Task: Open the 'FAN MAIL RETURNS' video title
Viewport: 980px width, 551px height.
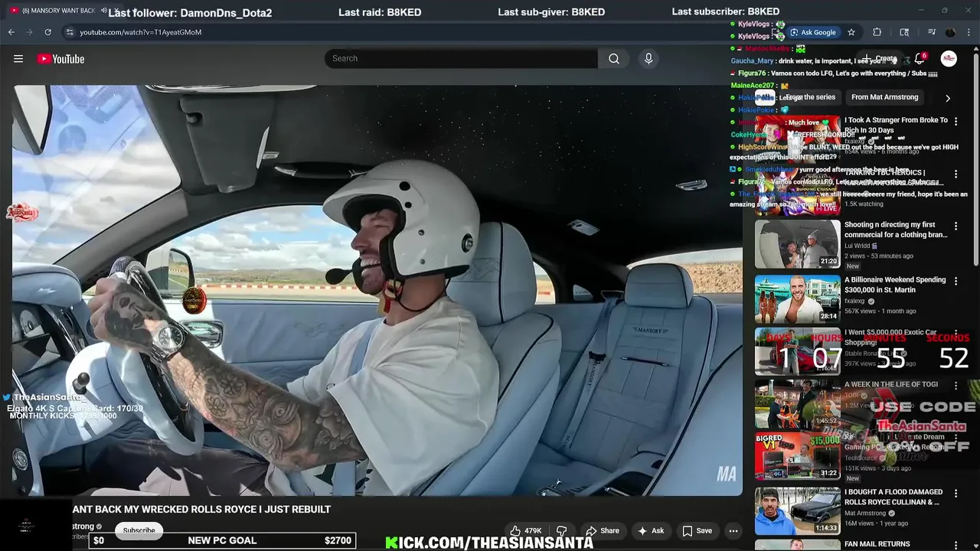Action: 877,544
